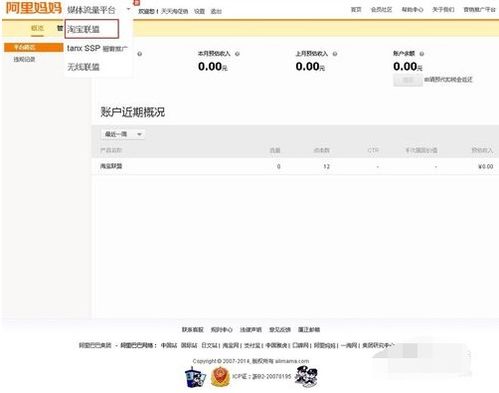Click the help icon left of 本月预估收入 column
Viewport: 499px width, 393px height.
[140, 54]
